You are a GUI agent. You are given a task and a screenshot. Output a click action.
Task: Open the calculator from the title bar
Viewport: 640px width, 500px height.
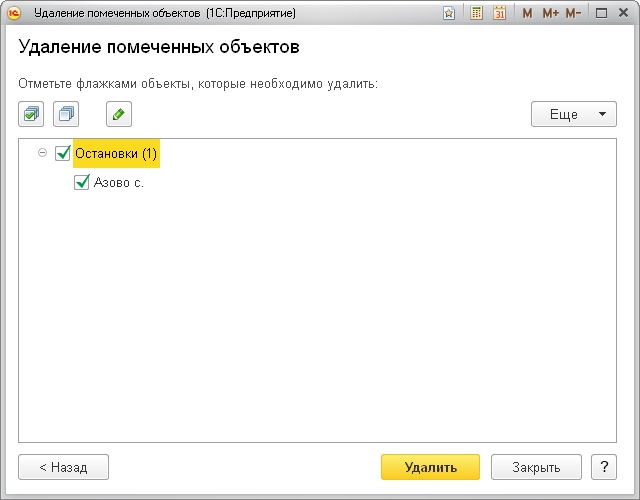pyautogui.click(x=477, y=14)
